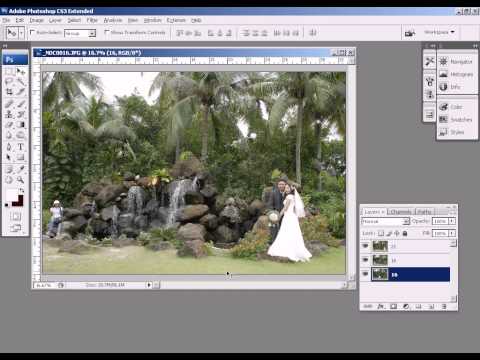This screenshot has height=360, width=480.
Task: Select the Type tool in toolbox
Action: (21, 147)
